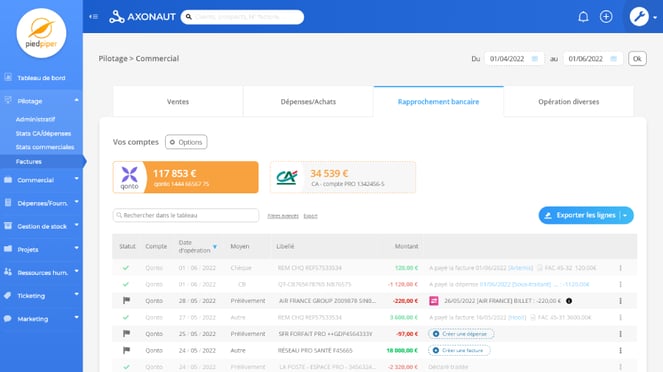Expand the Projets sidebar section
Viewport: 663px width, 372px height.
click(77, 248)
